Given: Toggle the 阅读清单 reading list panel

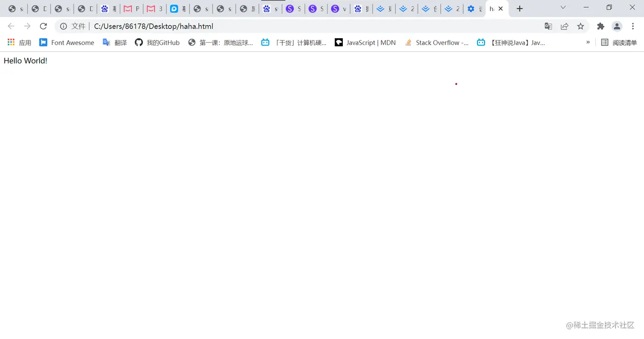Looking at the screenshot, I should click(x=620, y=42).
